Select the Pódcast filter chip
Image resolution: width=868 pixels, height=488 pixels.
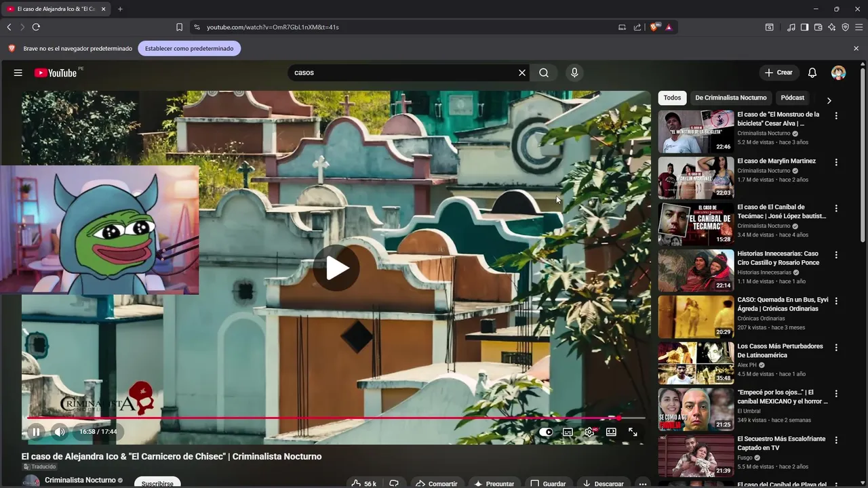click(x=792, y=98)
